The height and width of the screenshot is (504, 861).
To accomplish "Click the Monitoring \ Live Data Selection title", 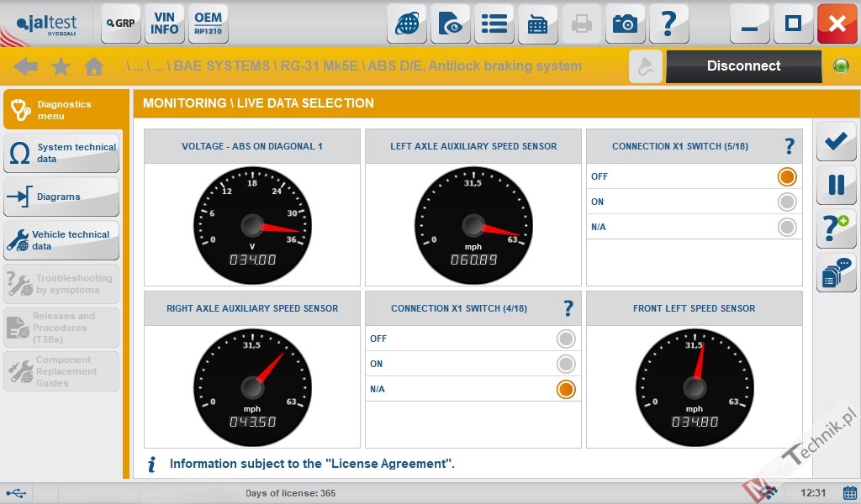I will click(x=258, y=103).
